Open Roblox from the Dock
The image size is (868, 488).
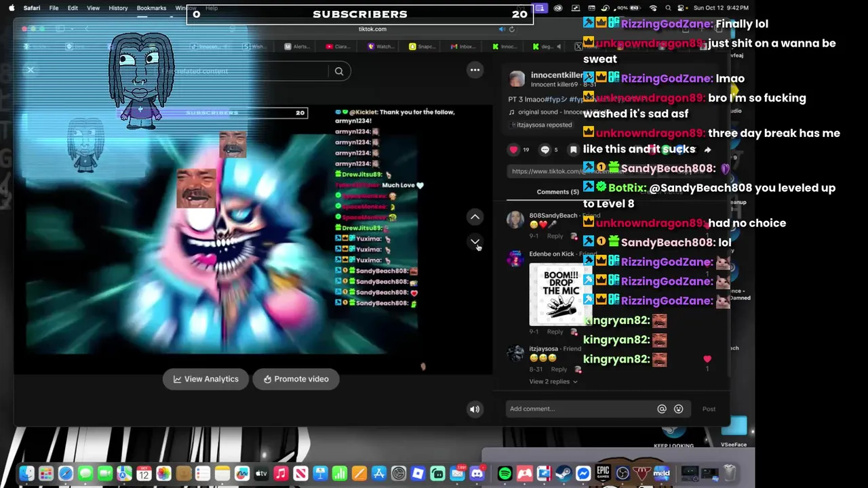click(418, 474)
